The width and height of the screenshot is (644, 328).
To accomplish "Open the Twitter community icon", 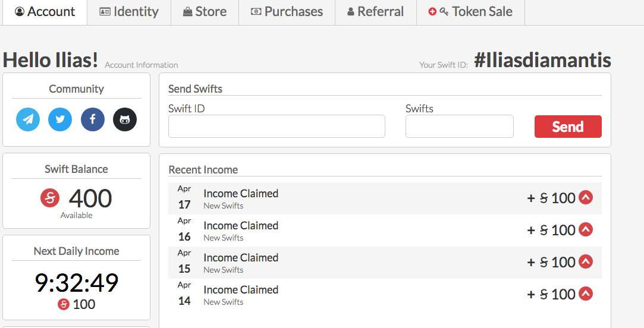I will (x=60, y=119).
